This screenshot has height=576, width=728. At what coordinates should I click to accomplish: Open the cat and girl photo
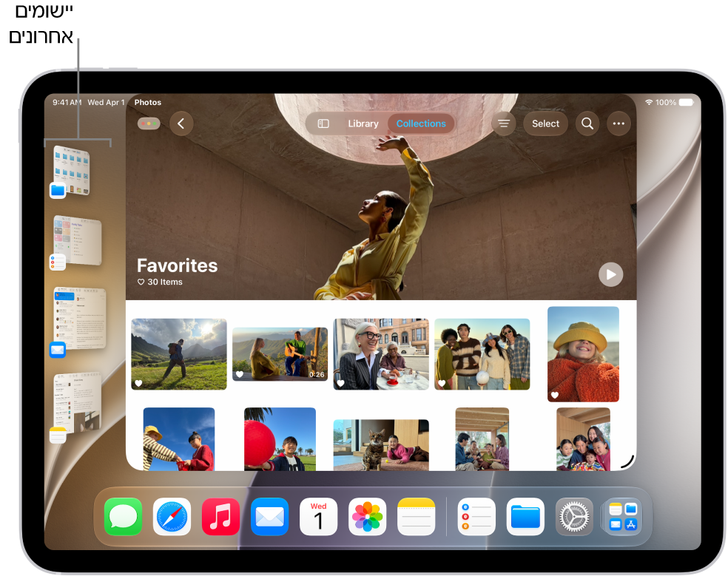point(381,445)
